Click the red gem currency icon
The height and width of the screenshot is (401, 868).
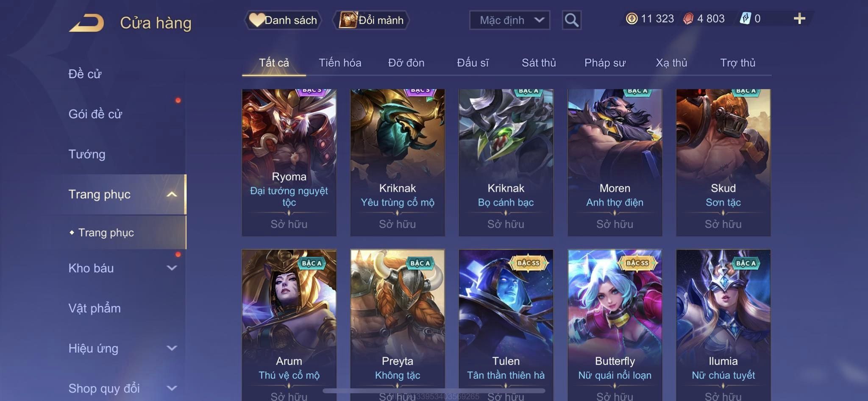[x=688, y=19]
